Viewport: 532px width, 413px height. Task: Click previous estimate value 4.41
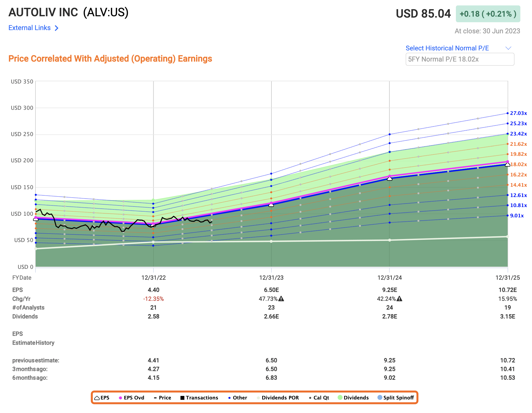click(153, 360)
